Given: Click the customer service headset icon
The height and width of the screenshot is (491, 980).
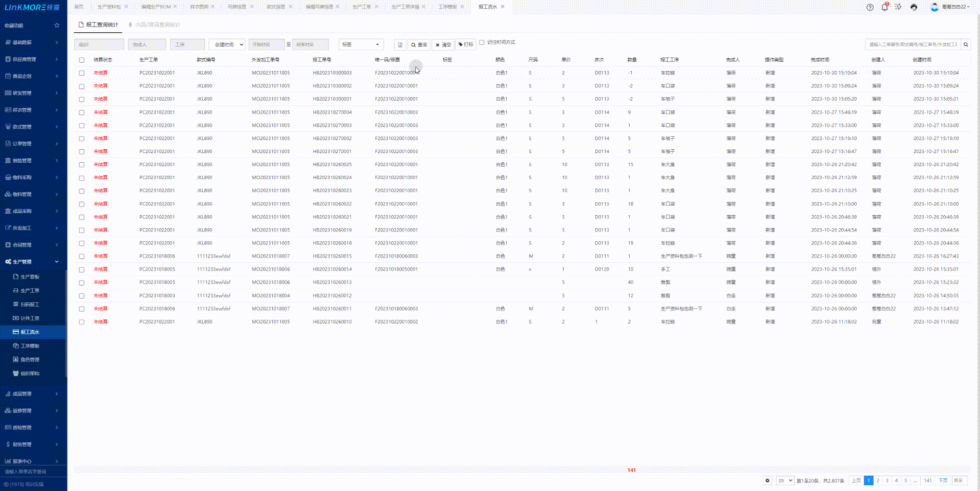Looking at the screenshot, I should [x=914, y=7].
